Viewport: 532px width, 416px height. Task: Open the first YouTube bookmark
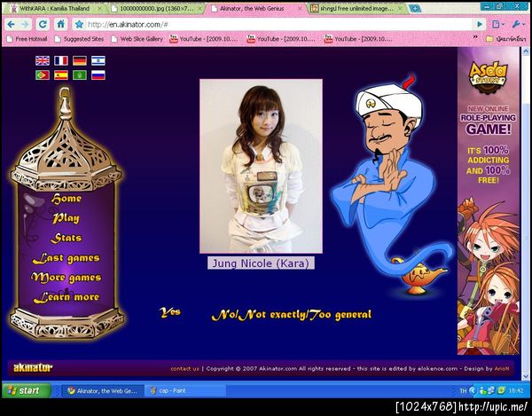(x=204, y=39)
